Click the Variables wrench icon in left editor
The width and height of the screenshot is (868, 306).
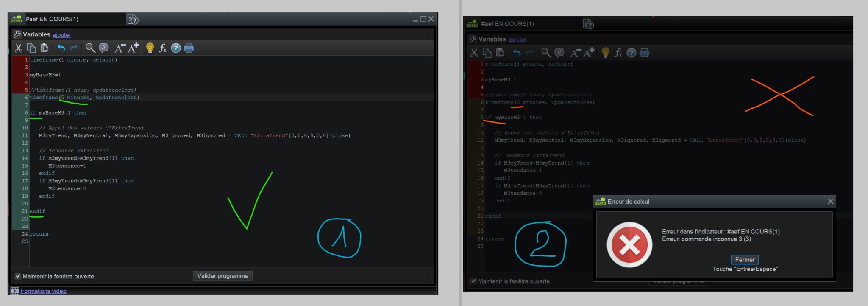17,34
